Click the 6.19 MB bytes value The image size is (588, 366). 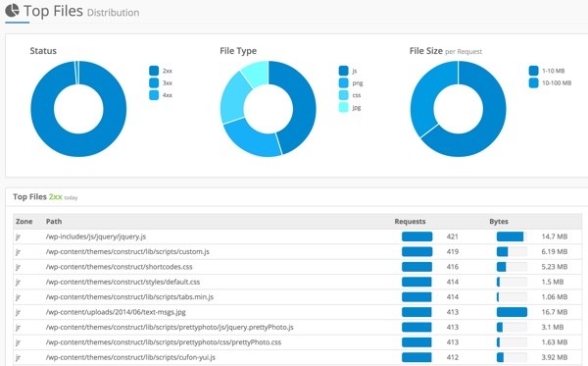555,251
